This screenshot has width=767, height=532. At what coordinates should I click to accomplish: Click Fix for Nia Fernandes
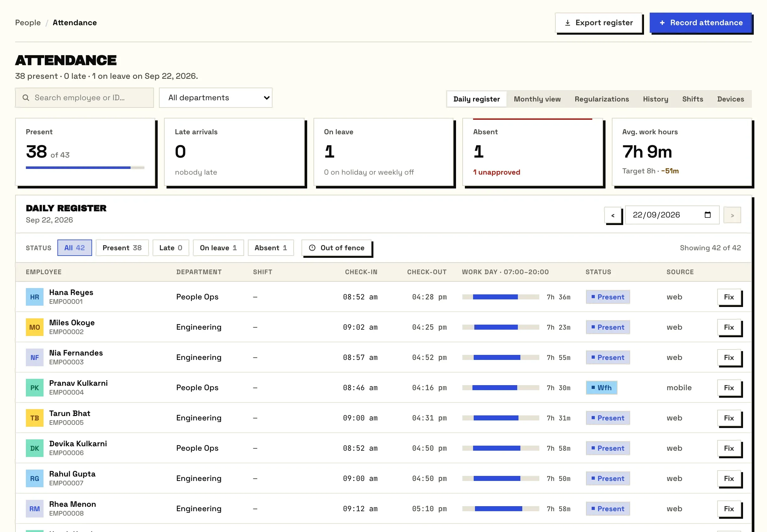pos(729,357)
